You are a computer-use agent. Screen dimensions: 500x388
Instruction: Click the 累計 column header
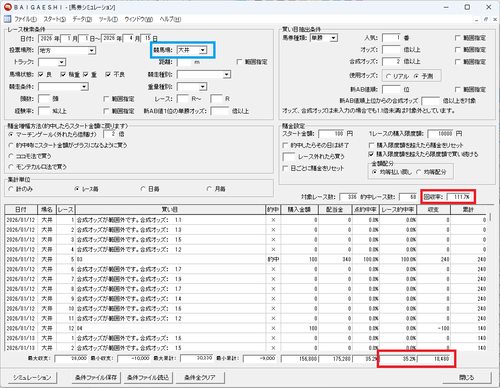[x=468, y=210]
